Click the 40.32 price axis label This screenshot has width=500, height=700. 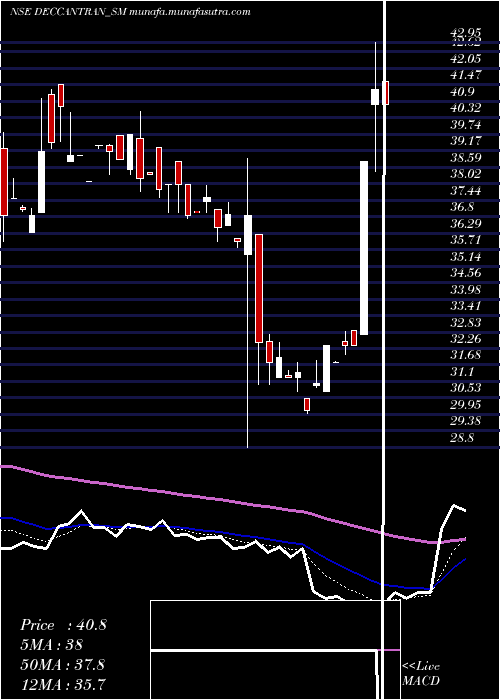pyautogui.click(x=466, y=108)
